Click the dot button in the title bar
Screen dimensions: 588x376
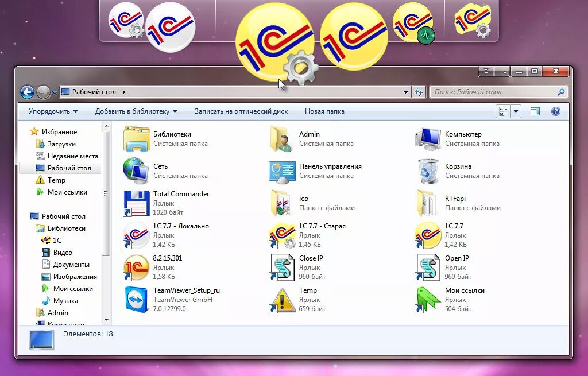click(503, 71)
